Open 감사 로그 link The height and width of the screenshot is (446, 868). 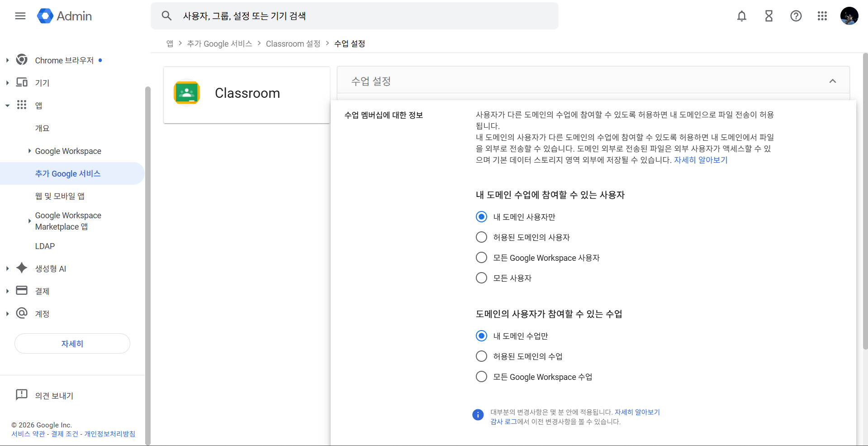click(503, 422)
